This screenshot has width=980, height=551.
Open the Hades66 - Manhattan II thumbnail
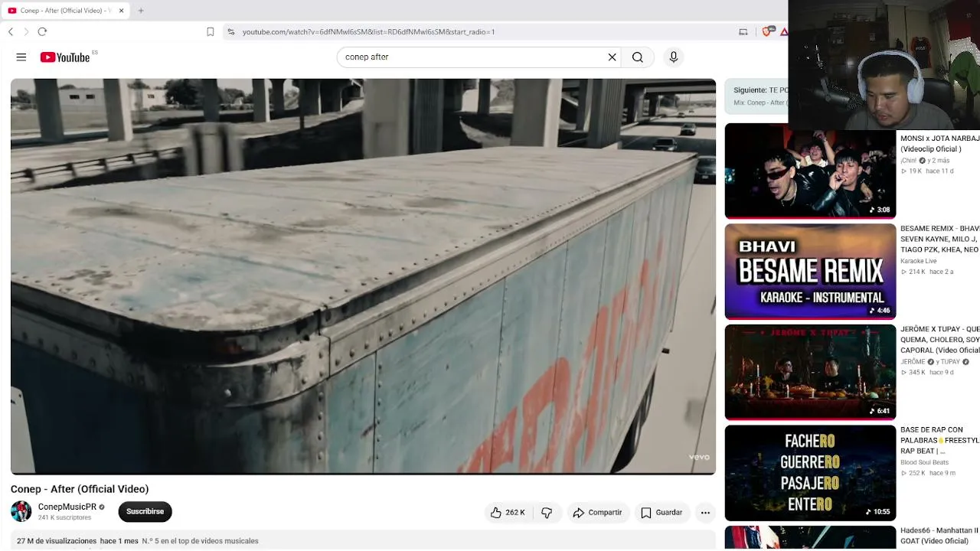[810, 538]
